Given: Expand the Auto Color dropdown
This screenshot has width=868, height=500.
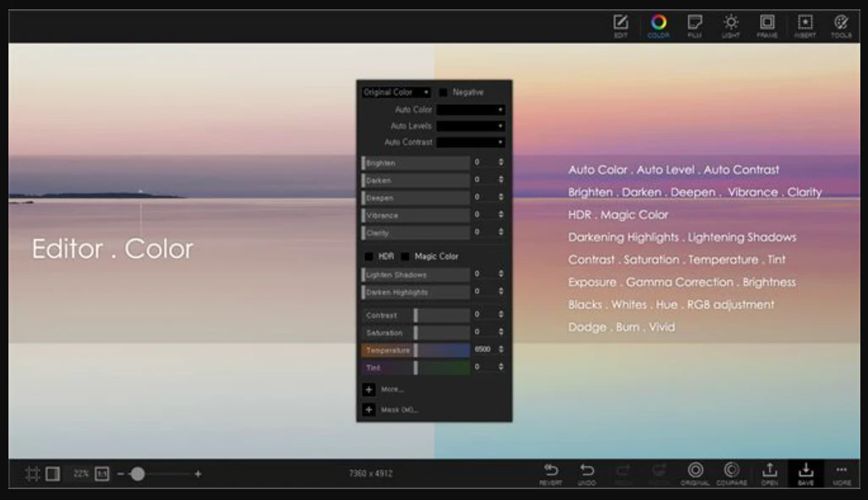Looking at the screenshot, I should pos(471,110).
